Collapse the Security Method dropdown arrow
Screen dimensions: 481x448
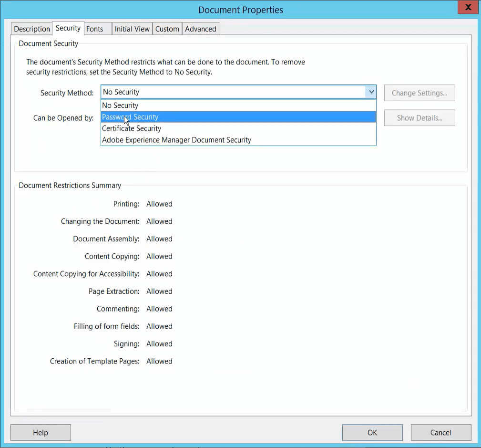[371, 92]
